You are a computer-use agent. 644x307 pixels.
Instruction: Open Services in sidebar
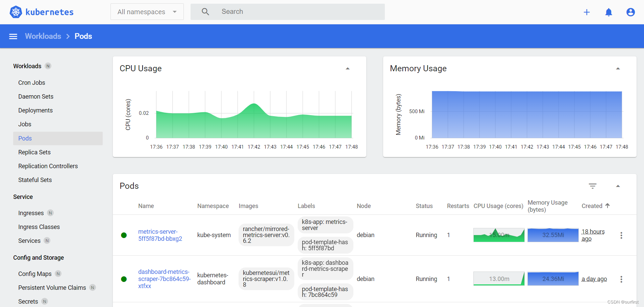coord(29,241)
